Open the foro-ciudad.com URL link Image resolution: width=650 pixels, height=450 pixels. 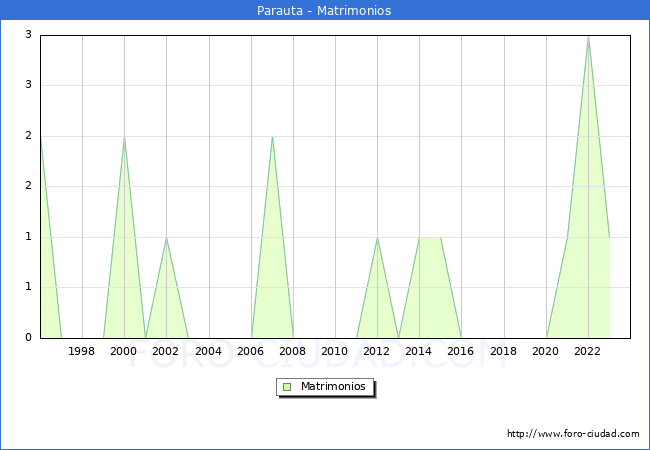pyautogui.click(x=573, y=434)
